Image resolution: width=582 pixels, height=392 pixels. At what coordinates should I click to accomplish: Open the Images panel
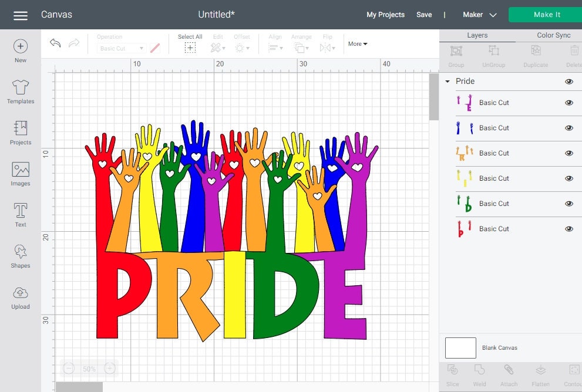(x=20, y=171)
